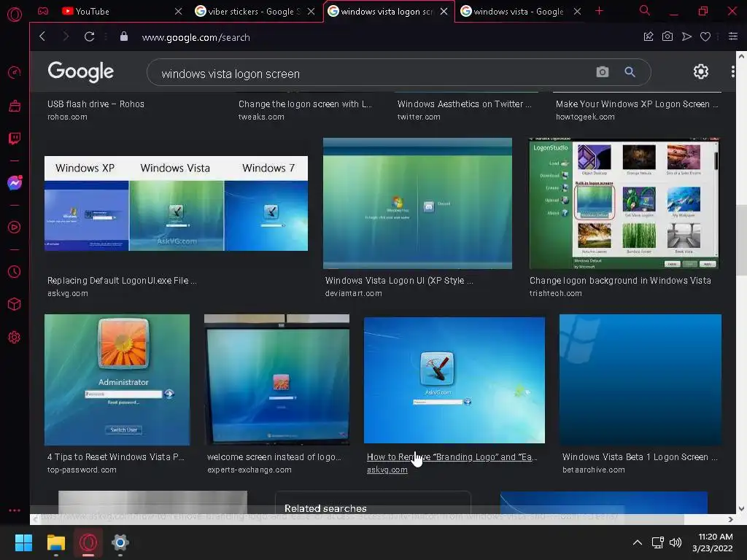The width and height of the screenshot is (747, 560).
Task: Click the edit/share page toolbar icon
Action: 649,36
